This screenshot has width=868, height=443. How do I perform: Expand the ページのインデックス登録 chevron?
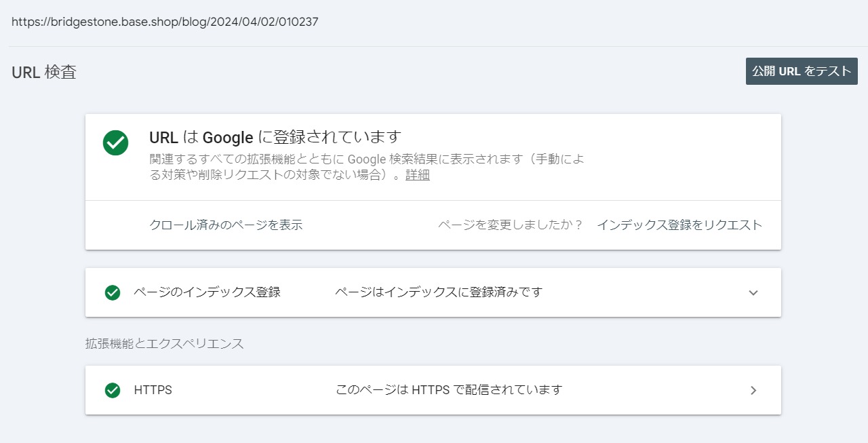[x=753, y=293]
